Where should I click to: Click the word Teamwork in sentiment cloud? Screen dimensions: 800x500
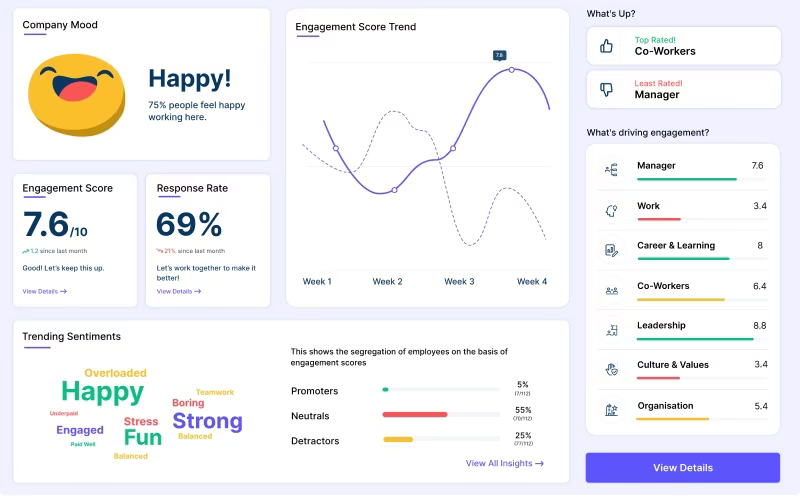215,392
